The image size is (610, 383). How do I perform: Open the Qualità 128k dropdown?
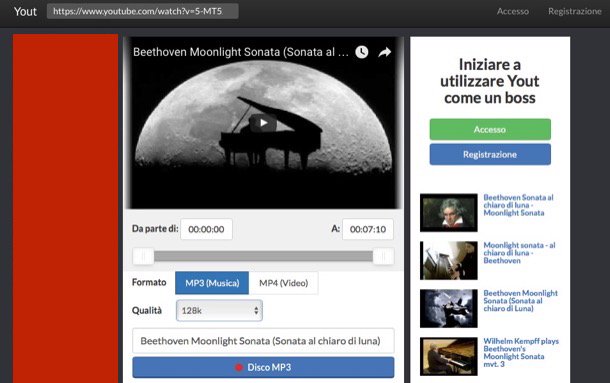[x=219, y=311]
